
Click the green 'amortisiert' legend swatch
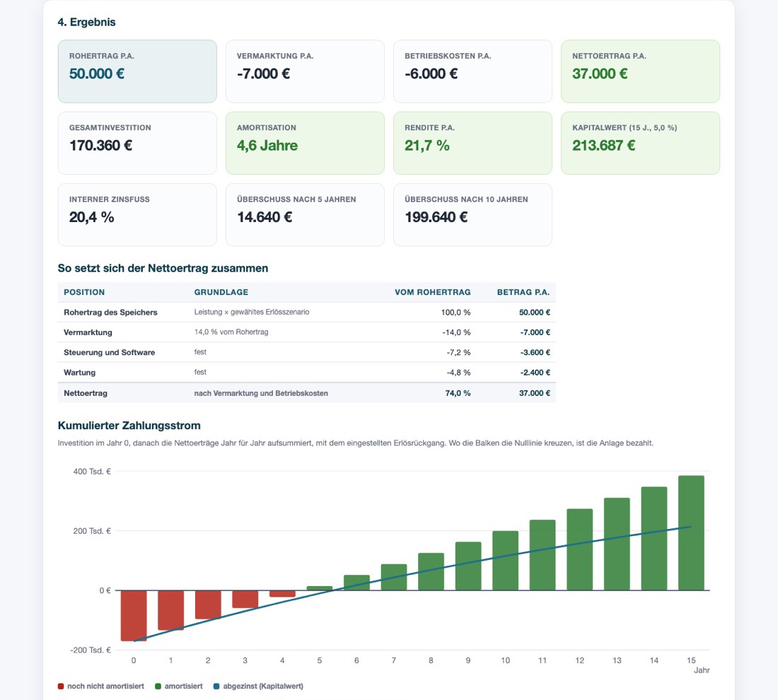[x=158, y=687]
